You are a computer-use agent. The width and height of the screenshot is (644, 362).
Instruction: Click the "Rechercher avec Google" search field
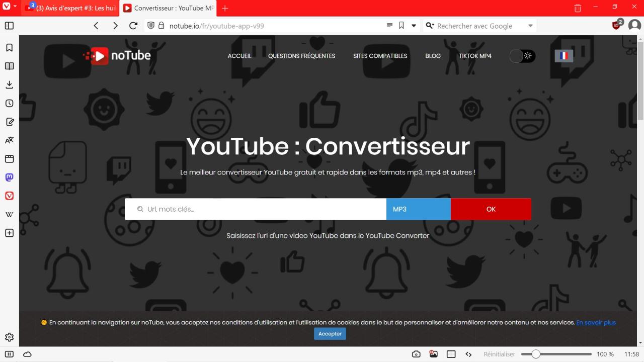tap(480, 26)
